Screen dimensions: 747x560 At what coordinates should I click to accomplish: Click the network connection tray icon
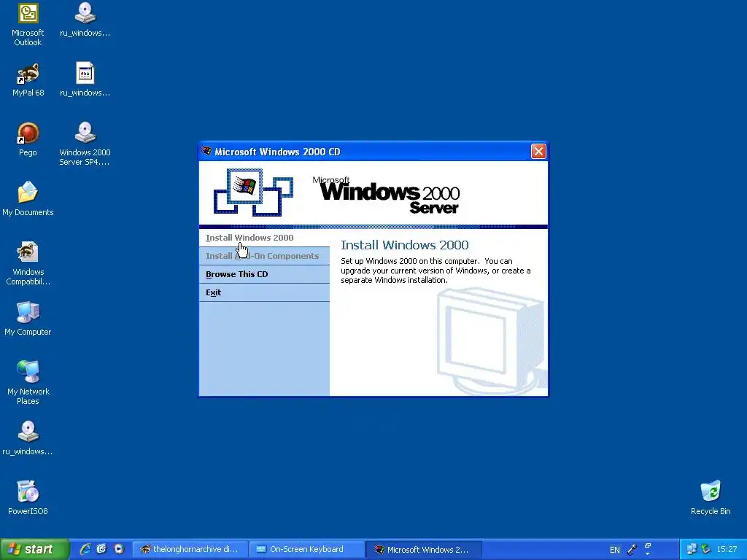692,549
